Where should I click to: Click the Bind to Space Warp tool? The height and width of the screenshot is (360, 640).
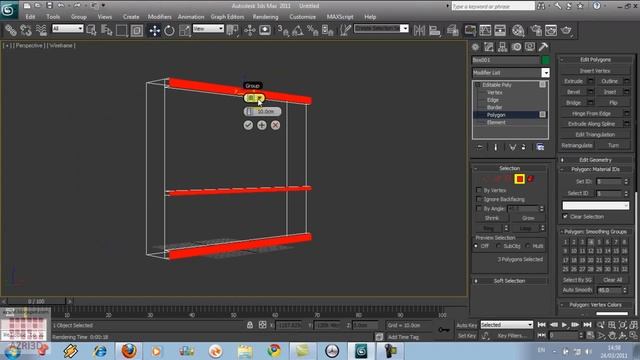coord(41,31)
